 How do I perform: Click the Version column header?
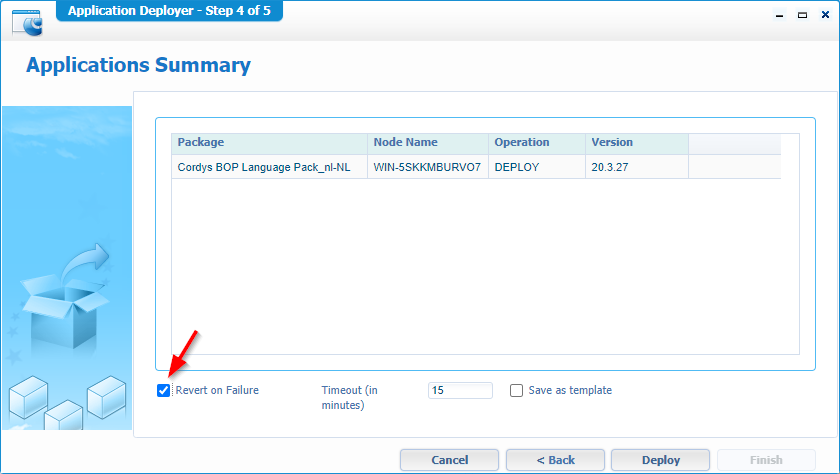637,144
